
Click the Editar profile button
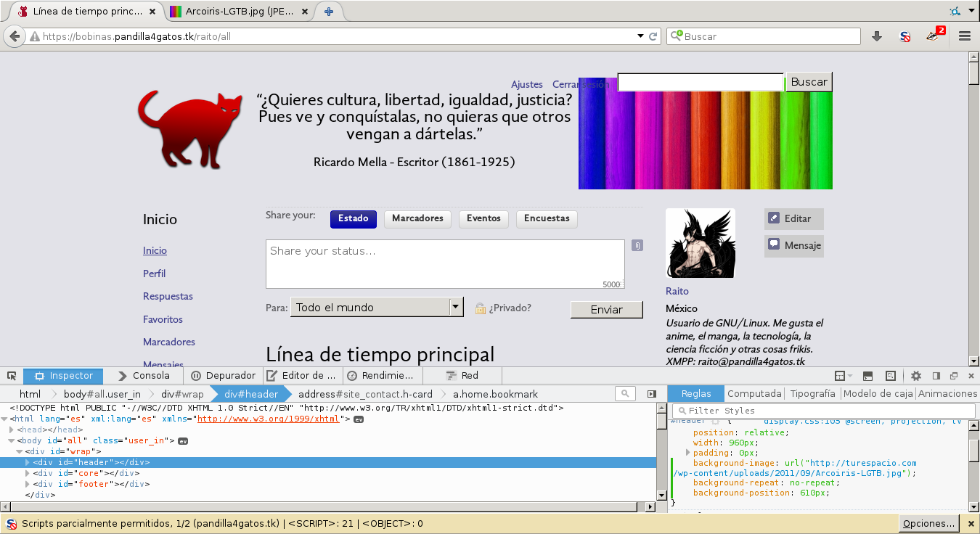click(794, 218)
